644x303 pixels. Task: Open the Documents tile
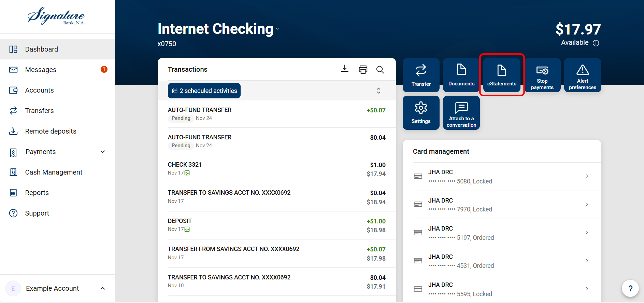[461, 75]
